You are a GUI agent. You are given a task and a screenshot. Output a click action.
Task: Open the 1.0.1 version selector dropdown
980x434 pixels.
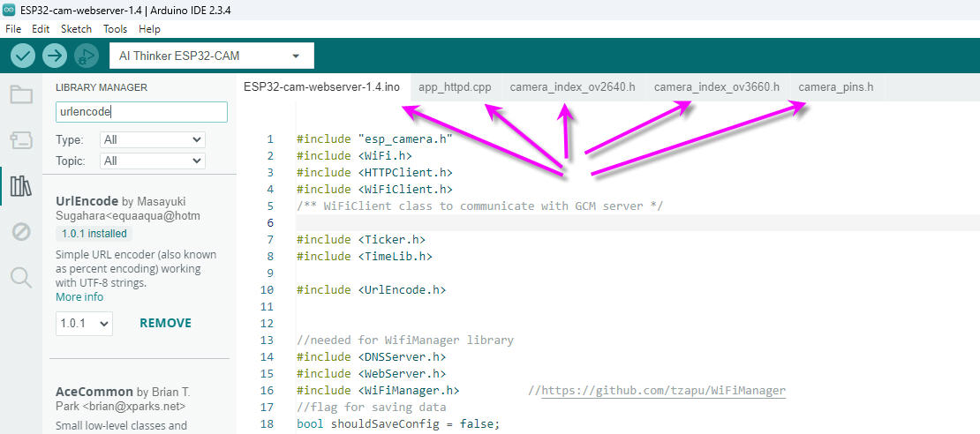[x=84, y=324]
